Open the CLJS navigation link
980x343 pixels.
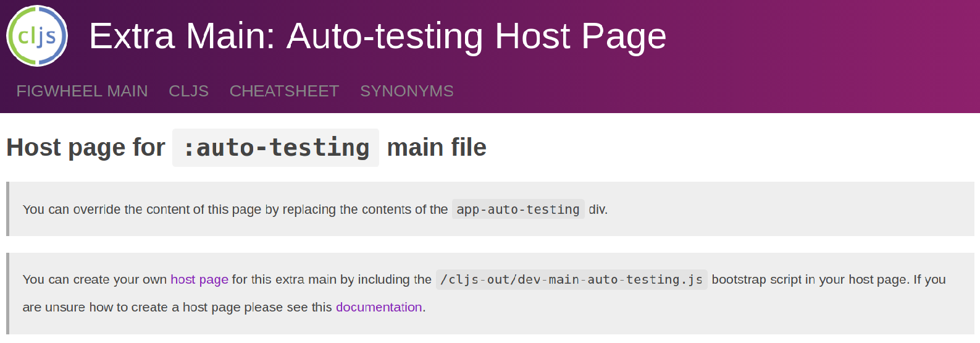click(x=188, y=91)
